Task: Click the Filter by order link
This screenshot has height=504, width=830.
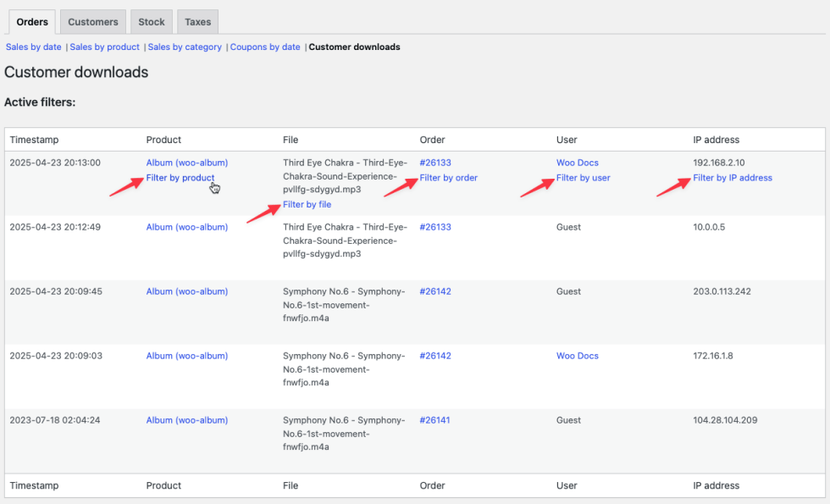Action: [x=448, y=178]
